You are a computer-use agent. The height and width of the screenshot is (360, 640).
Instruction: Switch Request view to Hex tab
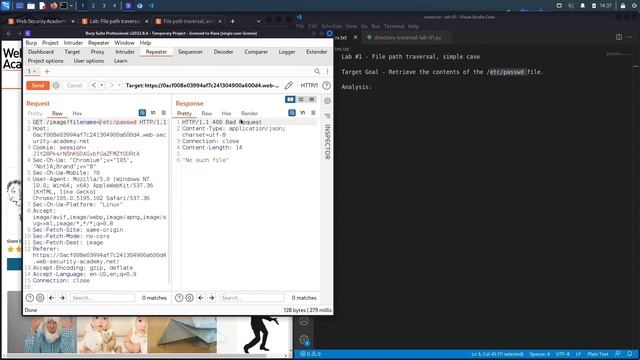coord(77,113)
